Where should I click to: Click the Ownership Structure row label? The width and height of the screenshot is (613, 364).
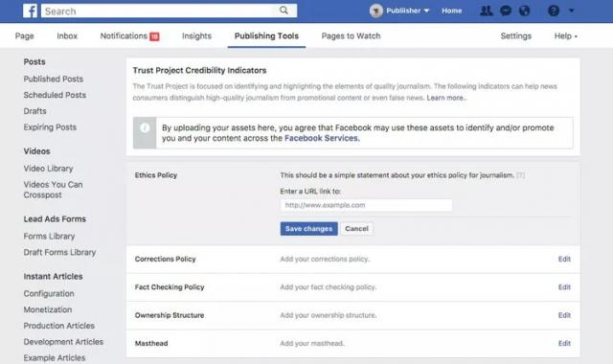[170, 315]
